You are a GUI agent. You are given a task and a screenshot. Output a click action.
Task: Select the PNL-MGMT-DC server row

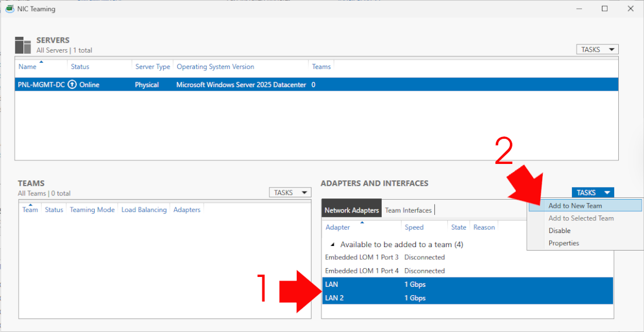click(176, 85)
